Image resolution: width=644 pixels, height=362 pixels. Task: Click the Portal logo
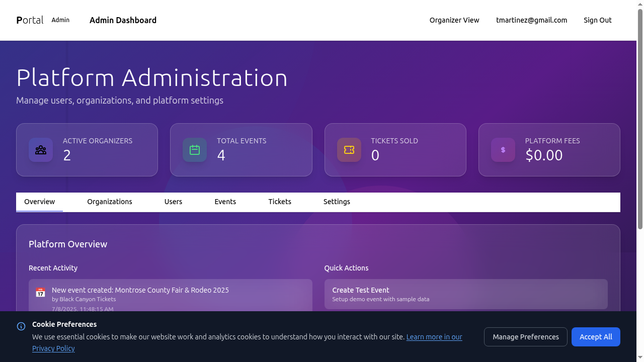point(30,20)
